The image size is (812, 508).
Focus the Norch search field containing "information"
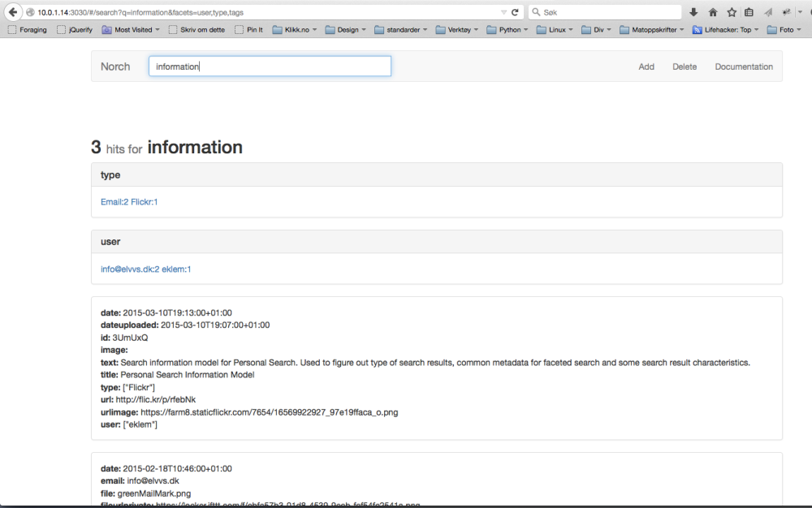point(270,67)
